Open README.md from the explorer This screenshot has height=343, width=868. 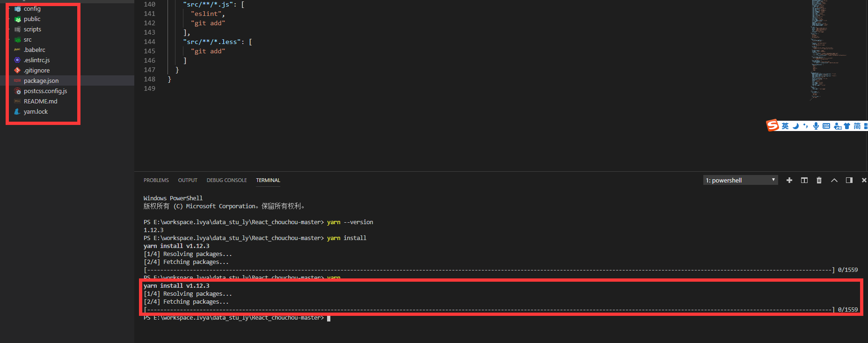click(41, 101)
